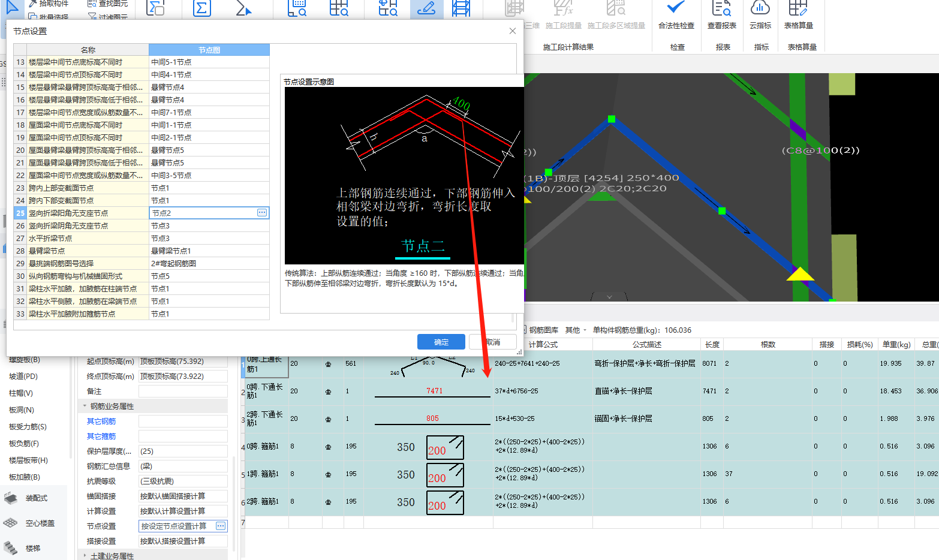
Task: Click the 公式描述 column header
Action: (646, 344)
